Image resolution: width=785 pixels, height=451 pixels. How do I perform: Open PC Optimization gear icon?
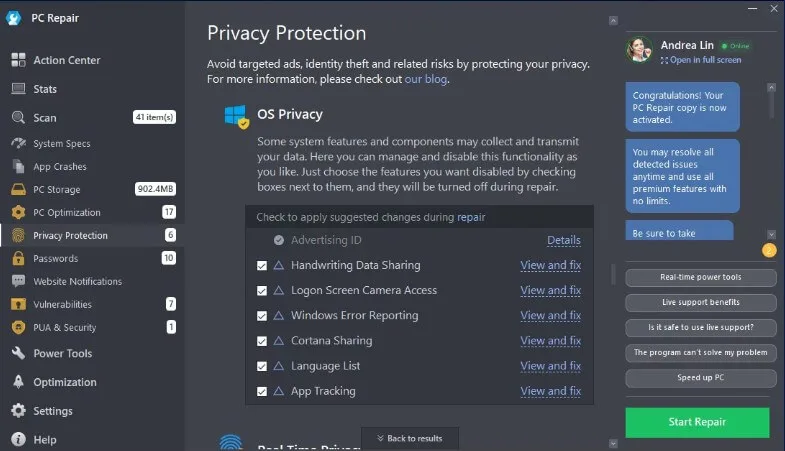(19, 212)
